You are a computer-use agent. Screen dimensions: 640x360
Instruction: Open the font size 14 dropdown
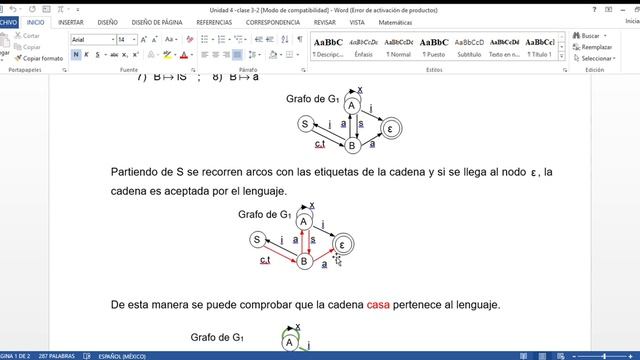pos(134,40)
